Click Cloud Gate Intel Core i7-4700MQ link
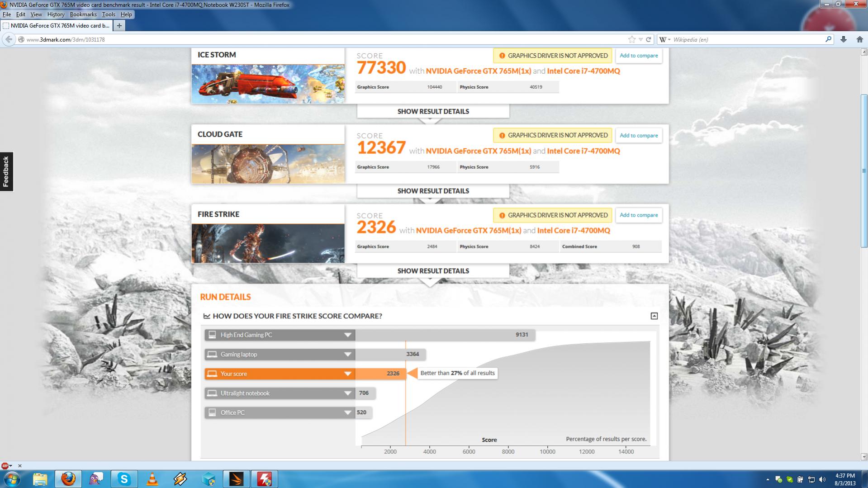 pos(583,151)
